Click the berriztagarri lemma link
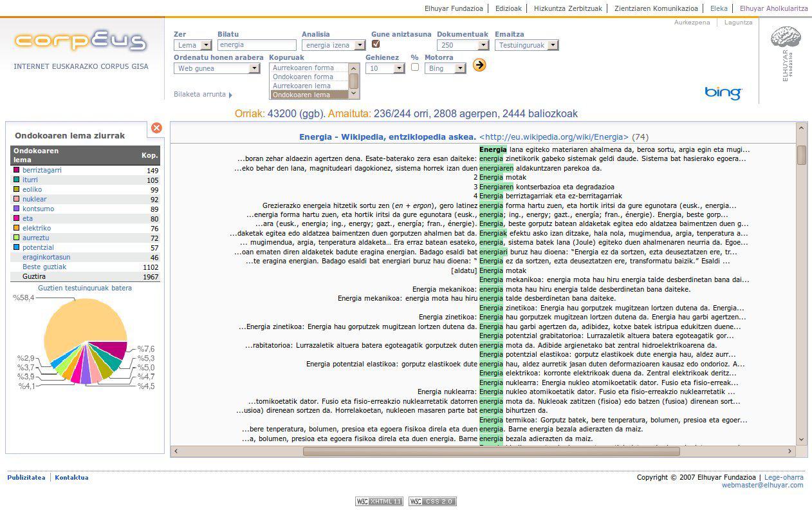This screenshot has height=510, width=812. coord(42,170)
